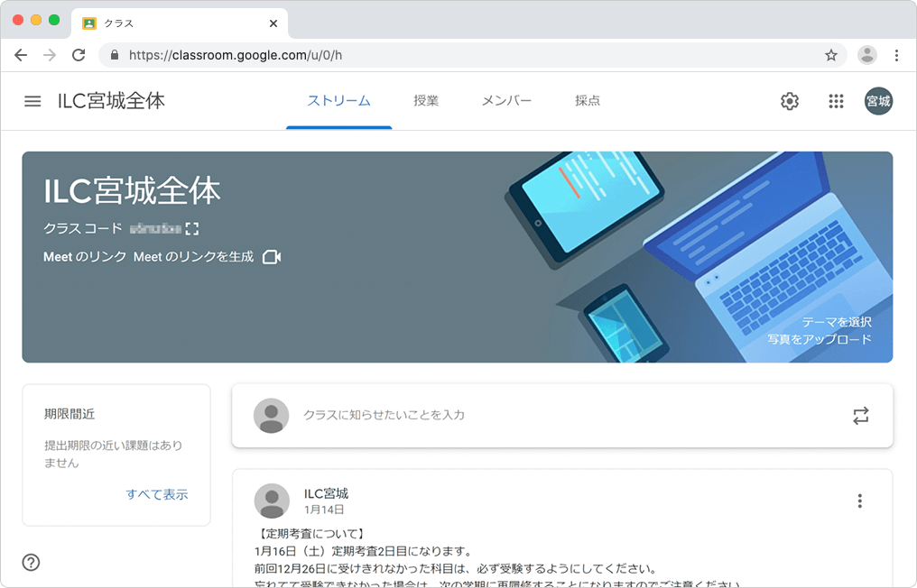
Task: Click the 1月14日 post date
Action: (323, 510)
